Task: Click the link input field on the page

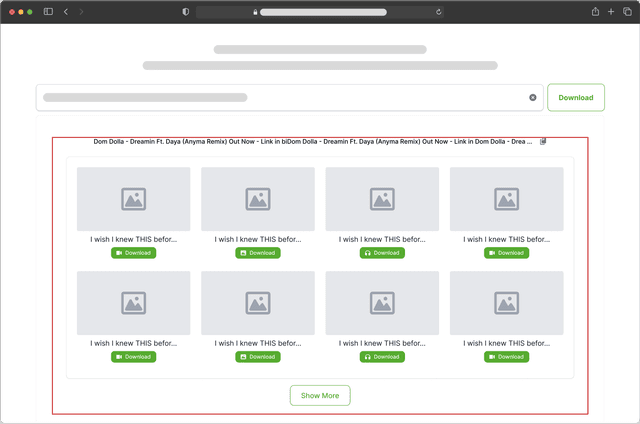Action: tap(280, 98)
